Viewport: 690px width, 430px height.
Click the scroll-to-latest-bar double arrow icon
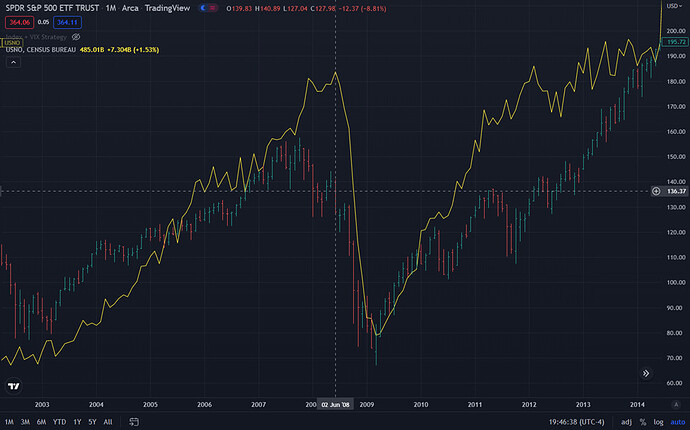(x=646, y=373)
